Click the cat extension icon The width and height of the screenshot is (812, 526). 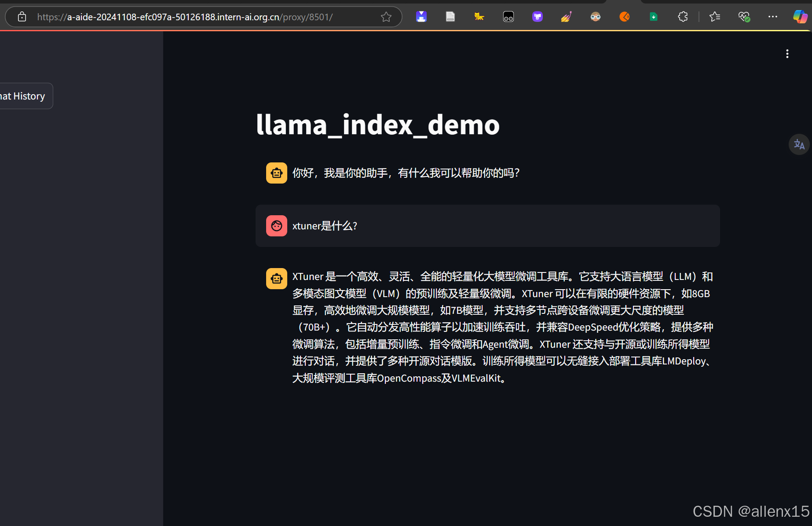(479, 17)
